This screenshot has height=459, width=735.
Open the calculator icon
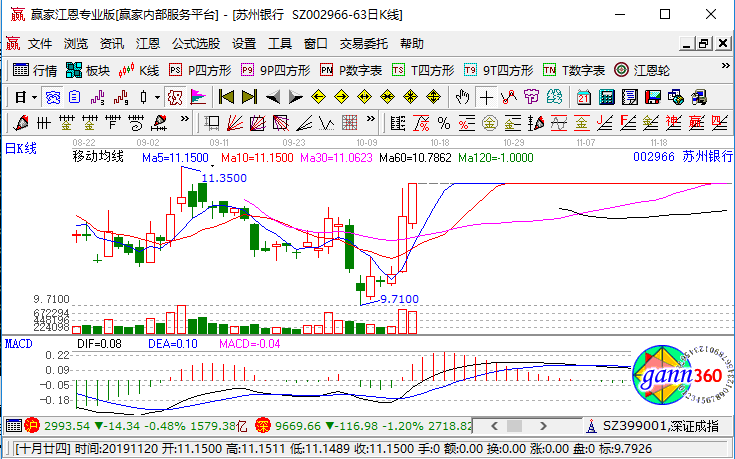[x=607, y=98]
